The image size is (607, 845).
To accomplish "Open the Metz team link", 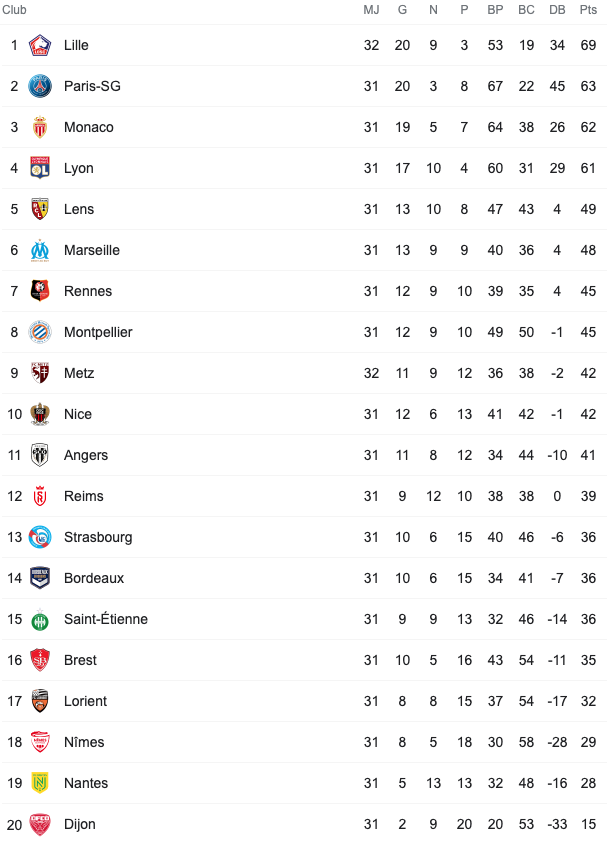I will [79, 373].
